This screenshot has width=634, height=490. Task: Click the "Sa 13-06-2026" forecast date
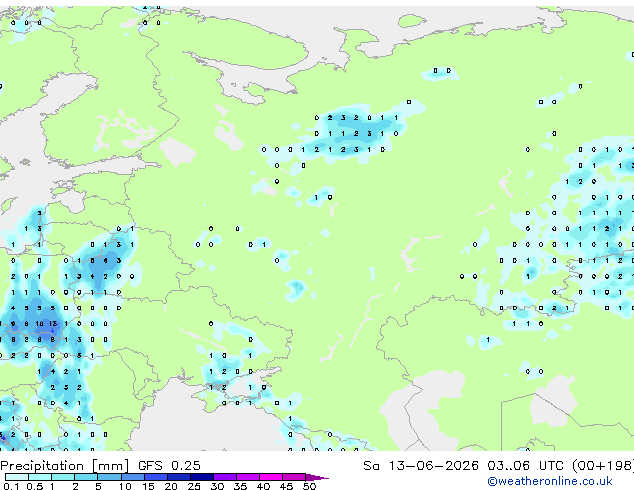coord(421,466)
